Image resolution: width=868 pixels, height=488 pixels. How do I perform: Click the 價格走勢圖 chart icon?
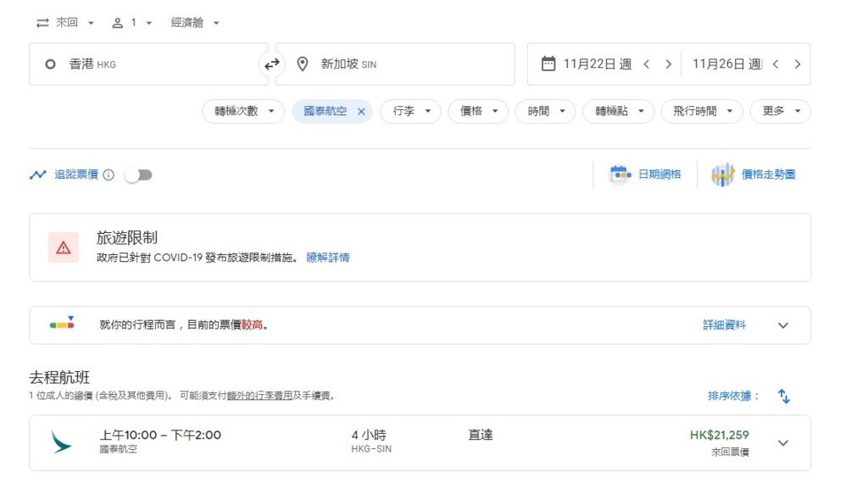click(723, 175)
